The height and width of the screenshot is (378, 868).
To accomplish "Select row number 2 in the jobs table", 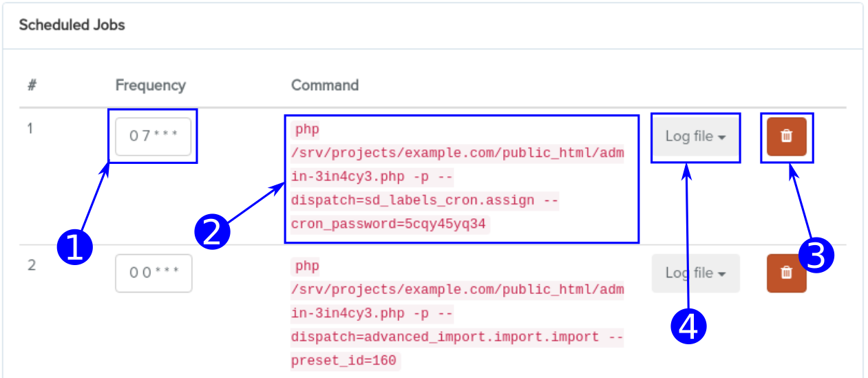I will click(x=31, y=265).
